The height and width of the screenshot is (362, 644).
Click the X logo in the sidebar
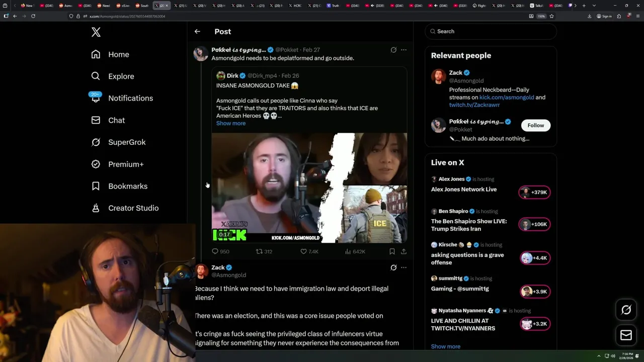(x=96, y=32)
